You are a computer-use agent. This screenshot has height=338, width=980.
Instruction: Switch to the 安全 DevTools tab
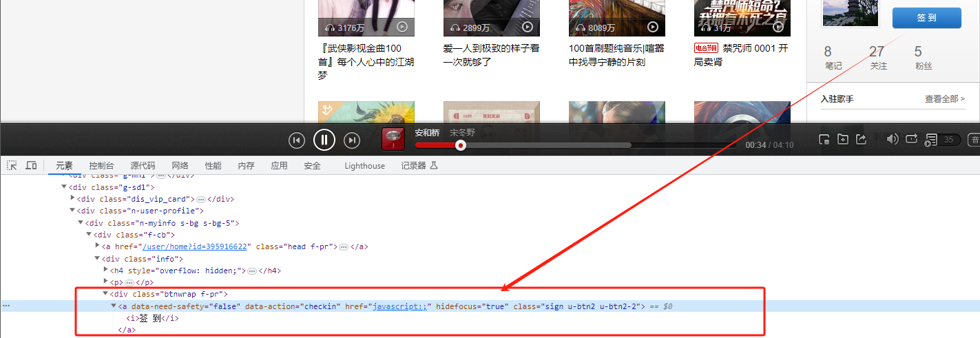click(312, 166)
